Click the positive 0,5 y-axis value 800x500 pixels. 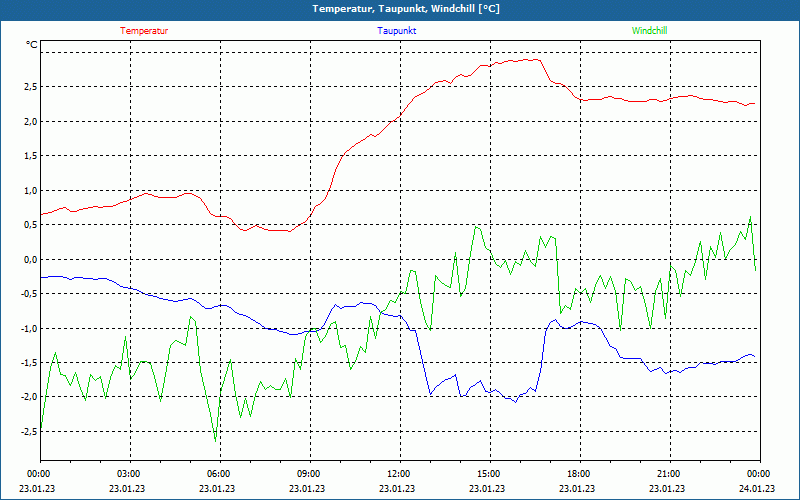pyautogui.click(x=31, y=225)
